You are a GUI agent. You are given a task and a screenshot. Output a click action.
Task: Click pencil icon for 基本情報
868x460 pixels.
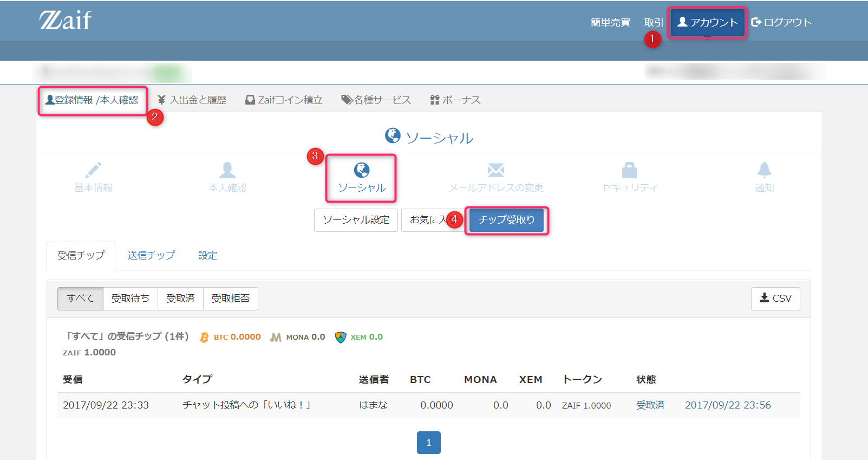(93, 170)
